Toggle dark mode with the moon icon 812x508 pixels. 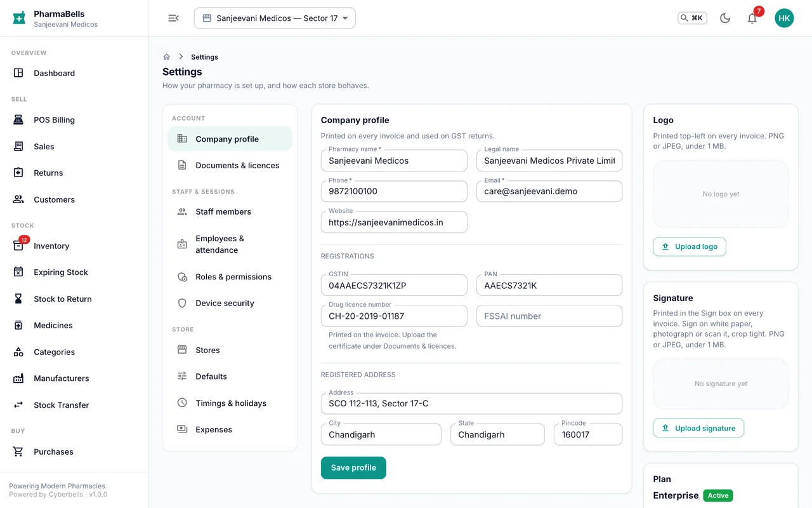pyautogui.click(x=725, y=18)
